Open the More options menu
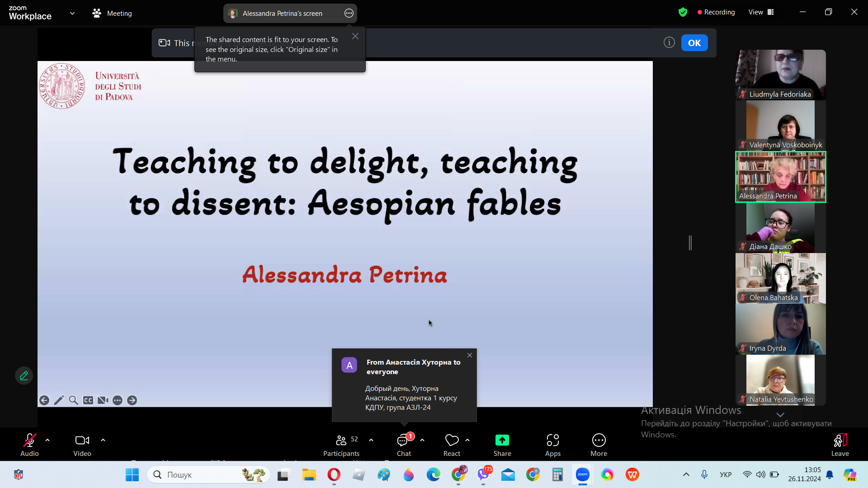Screen dimensions: 868x488 [599, 445]
